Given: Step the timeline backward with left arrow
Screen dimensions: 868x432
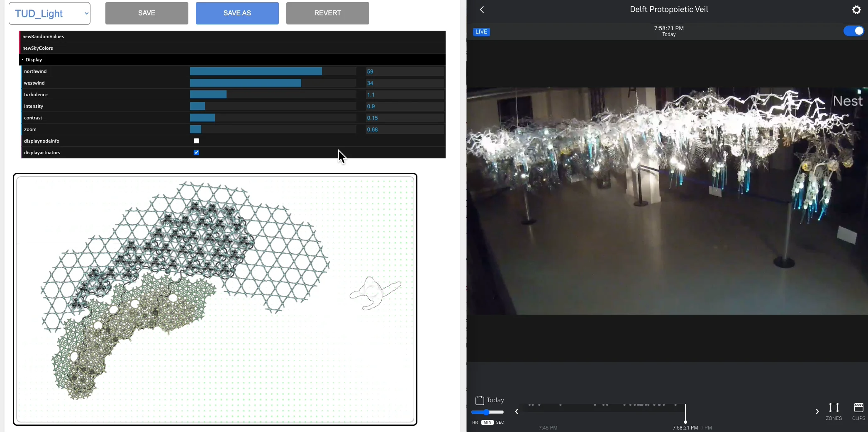Looking at the screenshot, I should coord(517,412).
